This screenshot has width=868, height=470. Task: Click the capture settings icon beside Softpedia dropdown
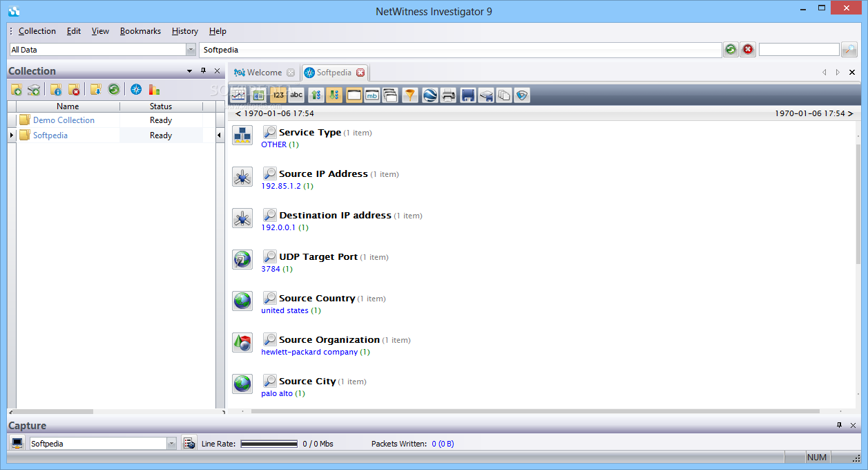point(189,443)
